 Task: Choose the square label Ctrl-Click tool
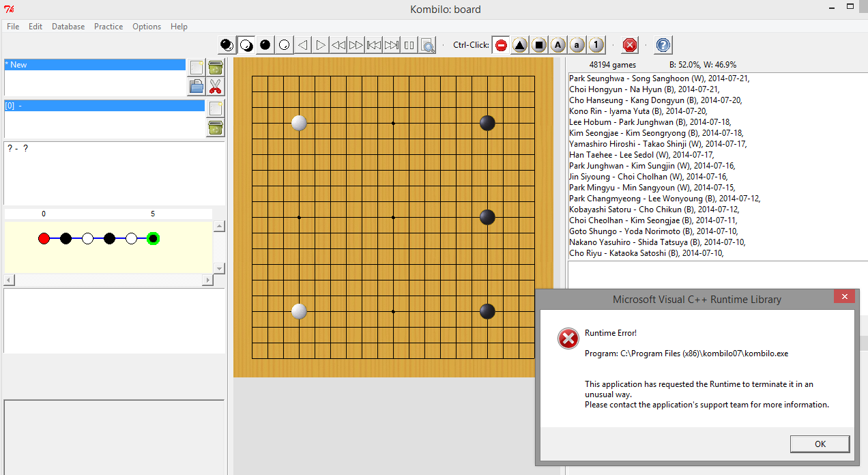click(x=539, y=45)
